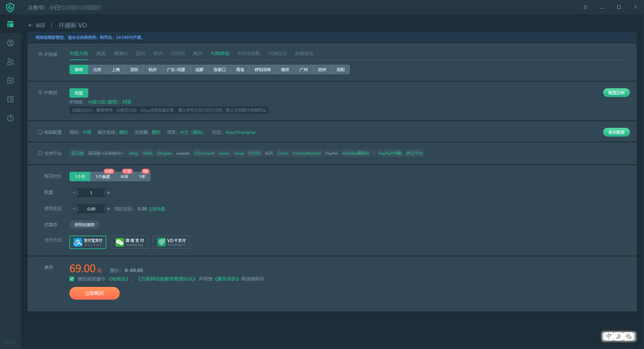Viewport: 644px width, 349px height.
Task: Choose VD卡支付 payment method
Action: tap(171, 242)
